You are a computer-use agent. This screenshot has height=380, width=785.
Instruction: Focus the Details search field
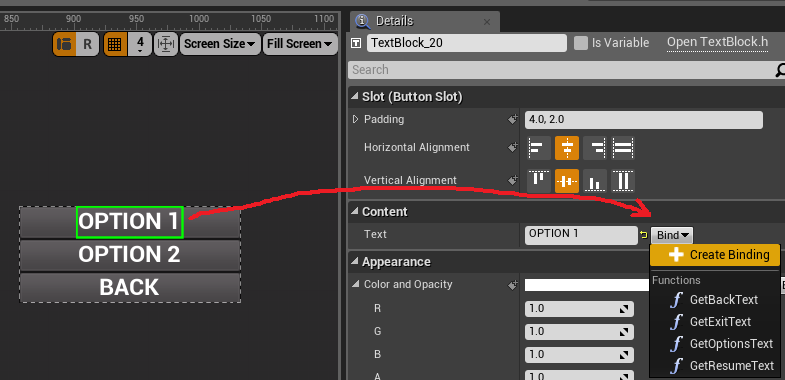click(561, 70)
